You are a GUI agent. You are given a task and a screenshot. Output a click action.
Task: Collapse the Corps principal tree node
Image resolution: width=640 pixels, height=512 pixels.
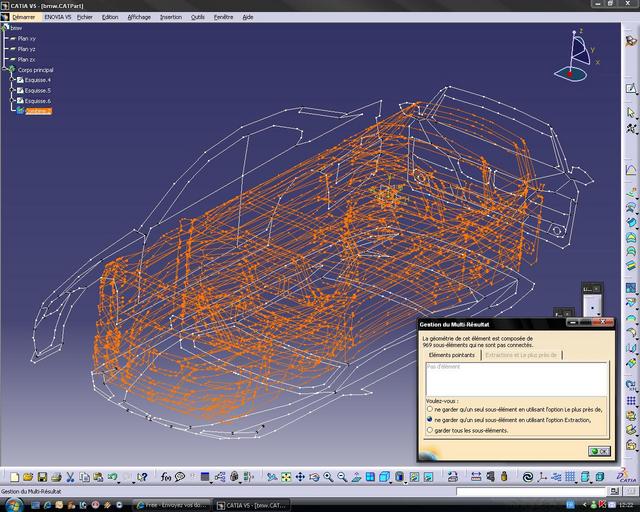[x=5, y=70]
